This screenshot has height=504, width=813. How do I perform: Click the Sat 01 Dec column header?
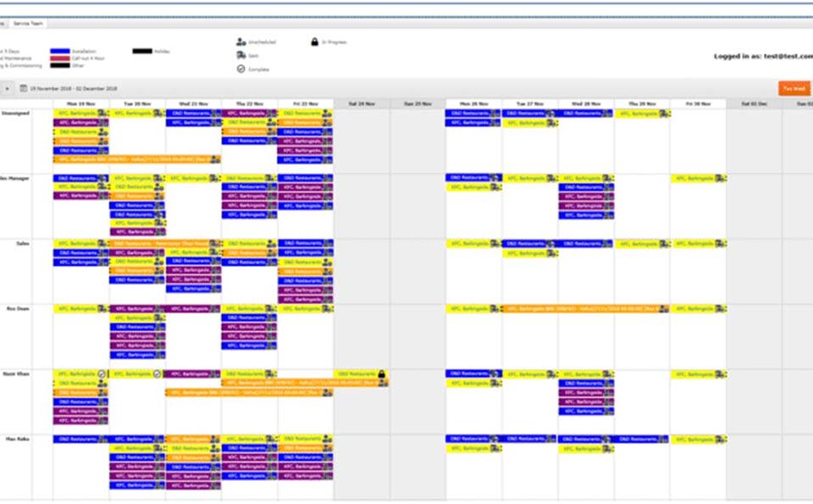tap(754, 104)
